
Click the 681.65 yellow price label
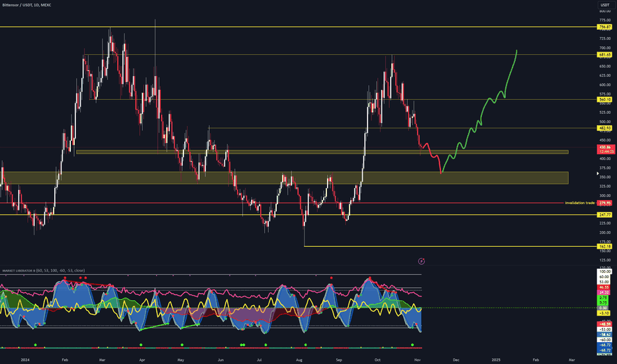coord(604,55)
